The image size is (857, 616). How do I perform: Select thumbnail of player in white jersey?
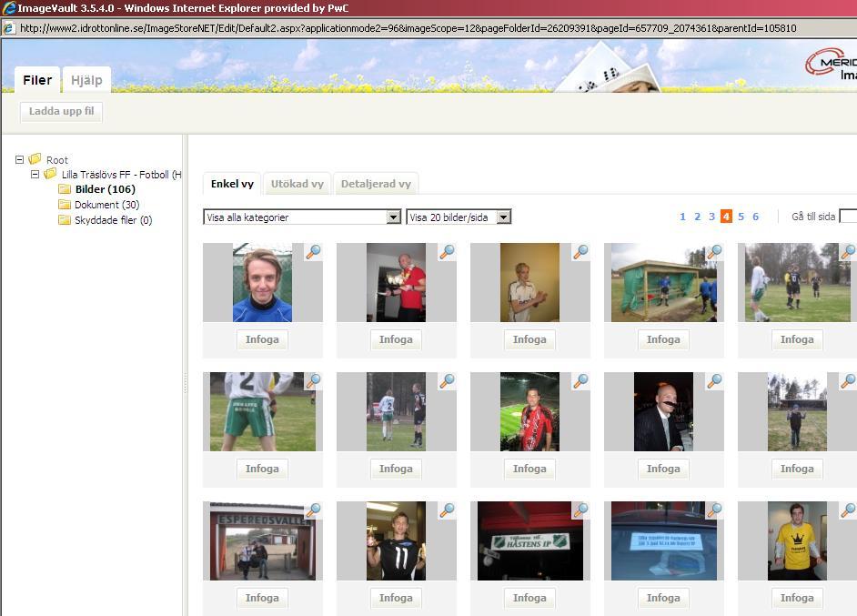click(x=529, y=283)
